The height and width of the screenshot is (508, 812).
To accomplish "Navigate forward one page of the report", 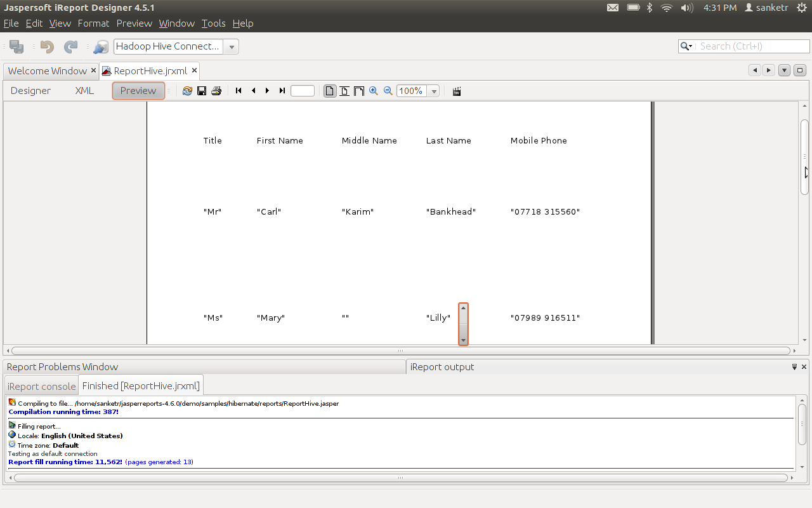I will [x=267, y=91].
